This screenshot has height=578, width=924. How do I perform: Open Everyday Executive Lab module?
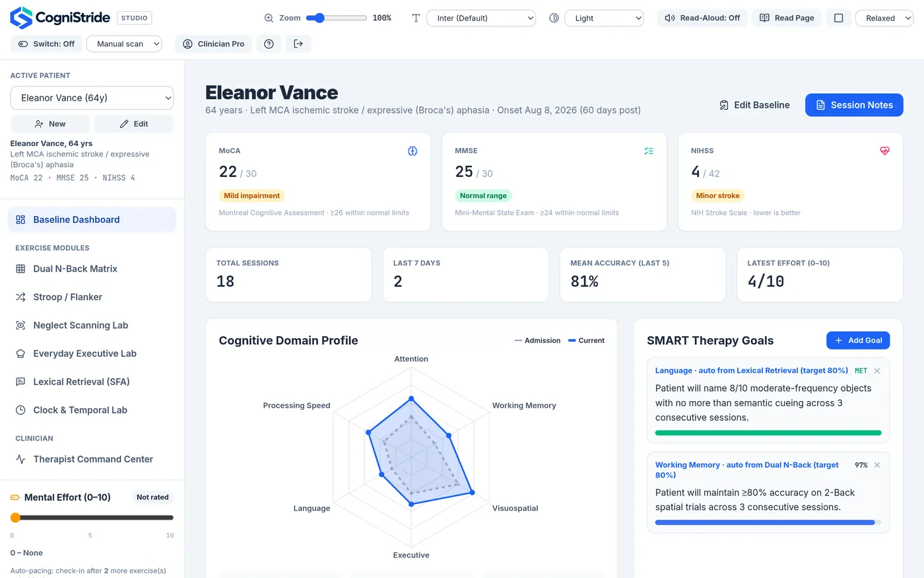tap(92, 353)
